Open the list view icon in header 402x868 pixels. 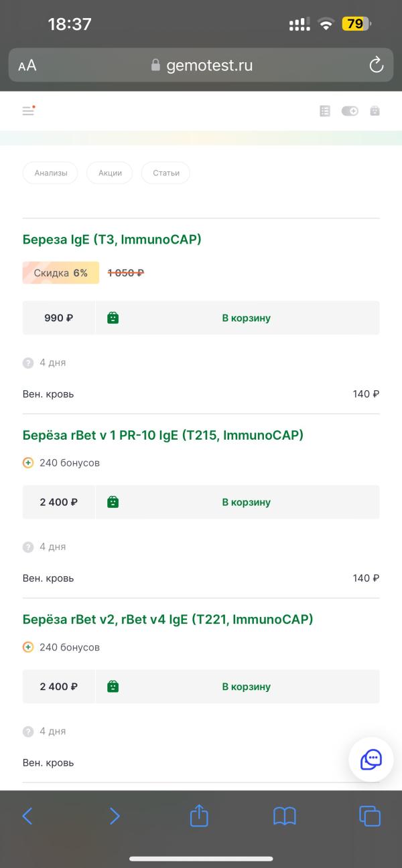tap(325, 111)
